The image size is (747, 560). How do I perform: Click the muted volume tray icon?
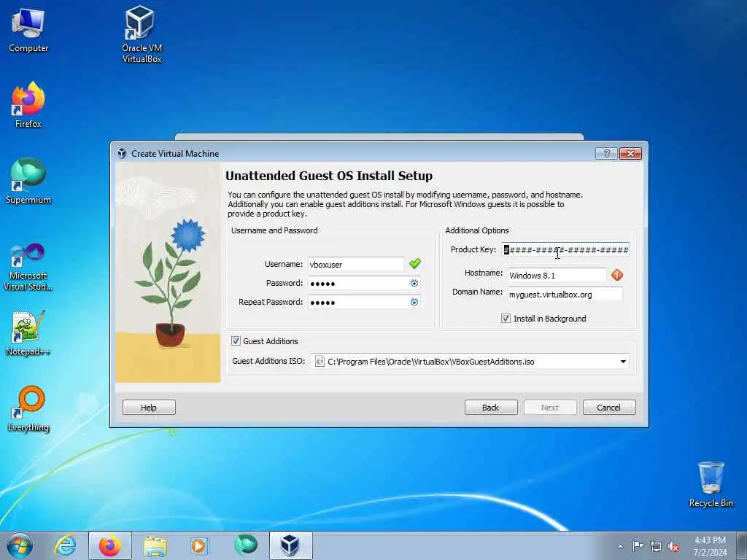click(x=673, y=547)
